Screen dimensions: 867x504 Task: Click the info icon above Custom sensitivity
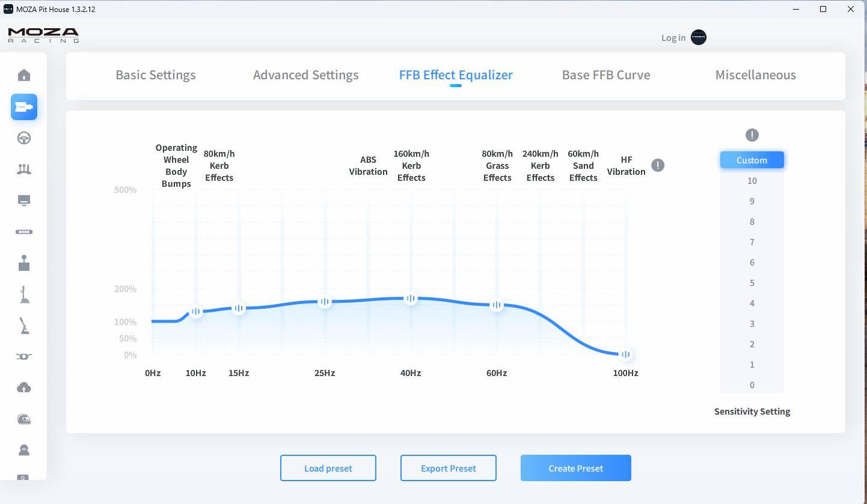coord(752,135)
